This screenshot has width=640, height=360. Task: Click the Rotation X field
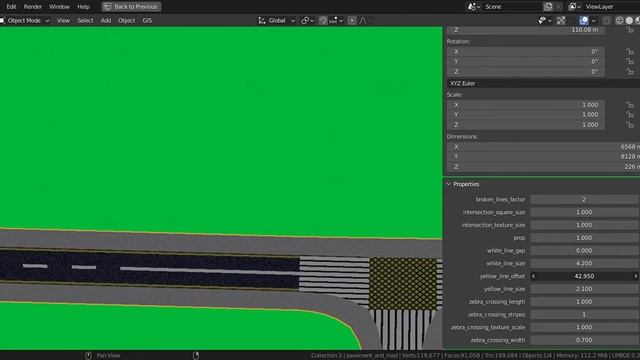pyautogui.click(x=526, y=51)
